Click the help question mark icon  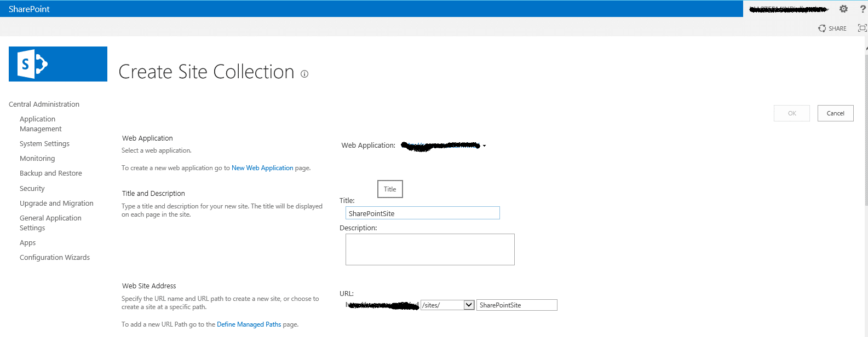(x=863, y=9)
